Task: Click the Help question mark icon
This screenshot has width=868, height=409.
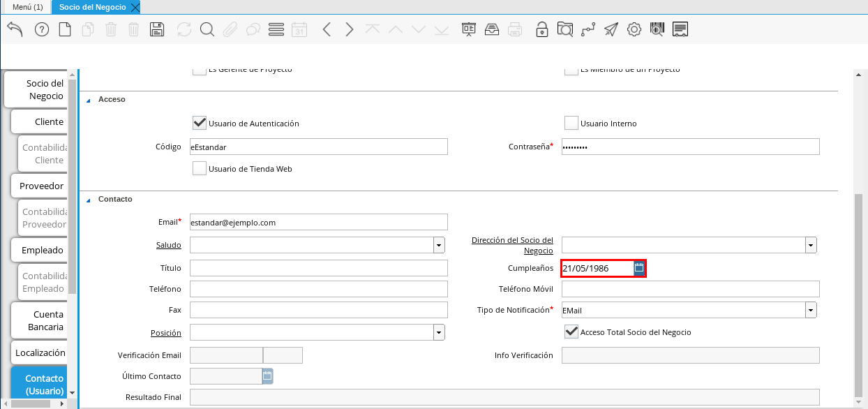Action: (42, 29)
